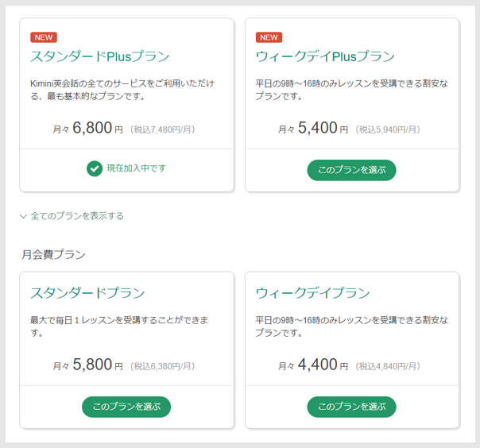Select スタンダードプラン via このプランを選ぶ button
This screenshot has height=448, width=480.
coord(126,407)
